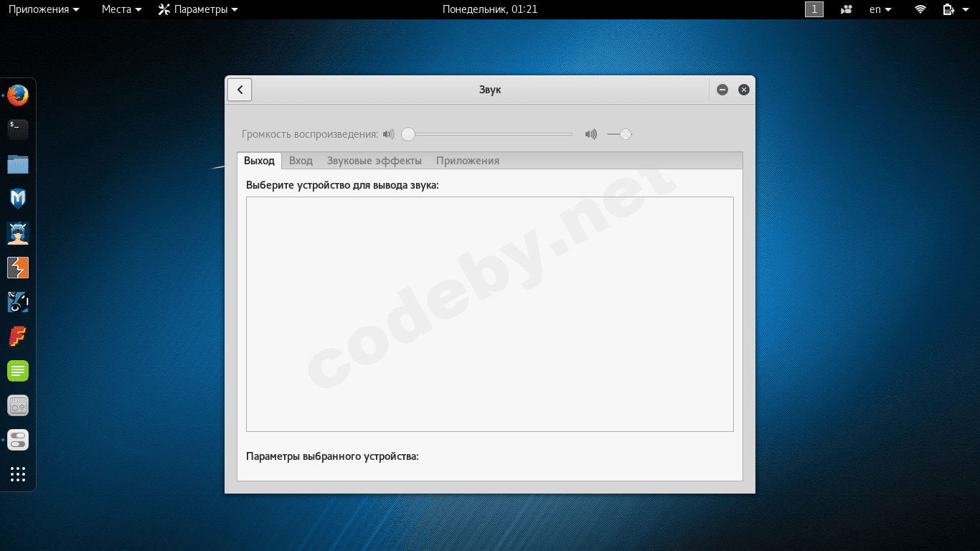Switch to the Приложения tab

coord(468,161)
